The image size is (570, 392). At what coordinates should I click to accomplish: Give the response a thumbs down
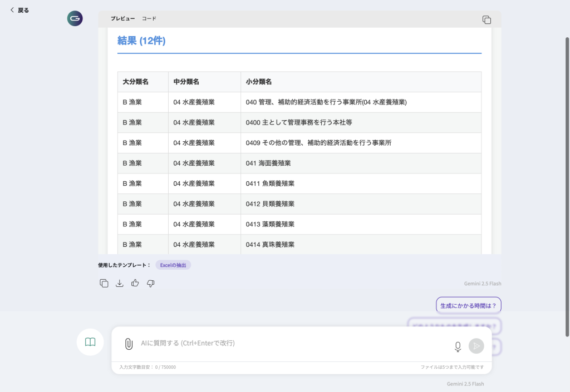click(x=150, y=283)
